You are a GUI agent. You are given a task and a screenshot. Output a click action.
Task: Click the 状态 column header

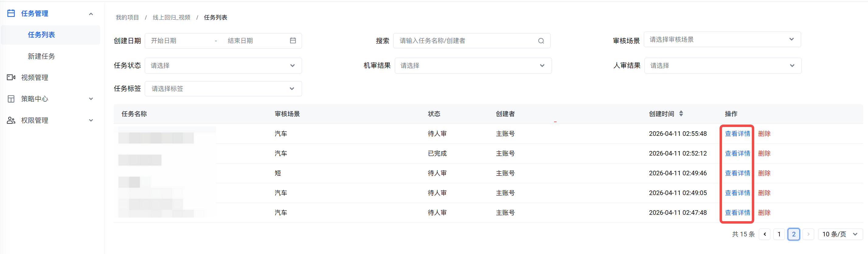click(434, 114)
